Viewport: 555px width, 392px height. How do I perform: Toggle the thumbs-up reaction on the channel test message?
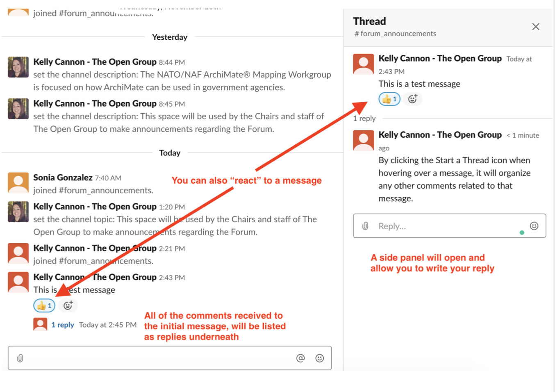(x=44, y=305)
